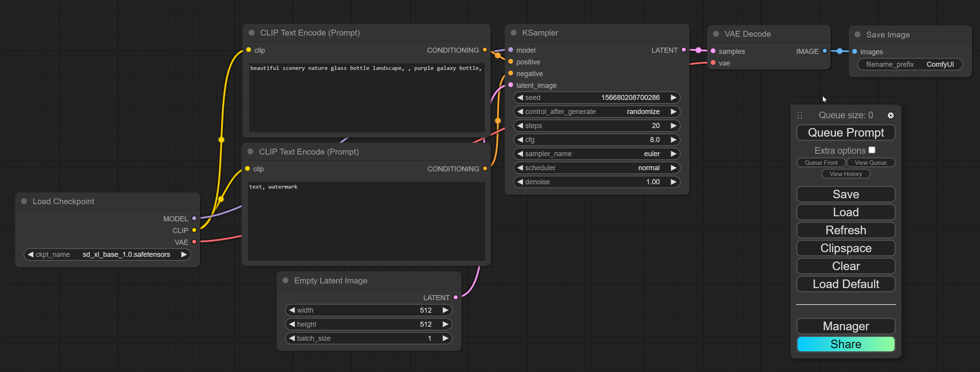Open settings gear in queue panel
Screen dimensions: 980x372
[x=890, y=116]
